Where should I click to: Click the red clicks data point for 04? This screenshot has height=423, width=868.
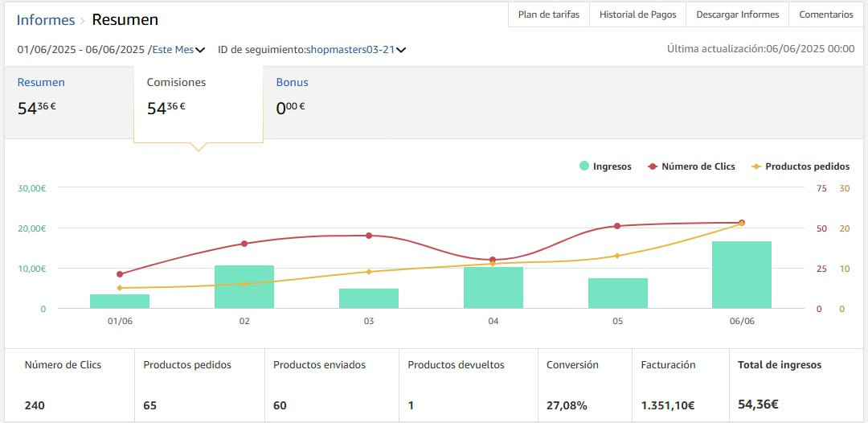point(493,260)
